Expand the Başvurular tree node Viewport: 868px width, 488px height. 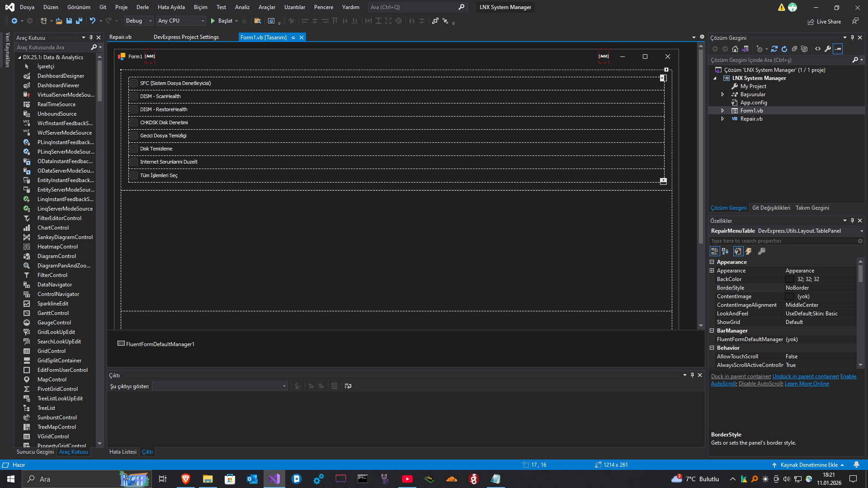click(x=722, y=94)
